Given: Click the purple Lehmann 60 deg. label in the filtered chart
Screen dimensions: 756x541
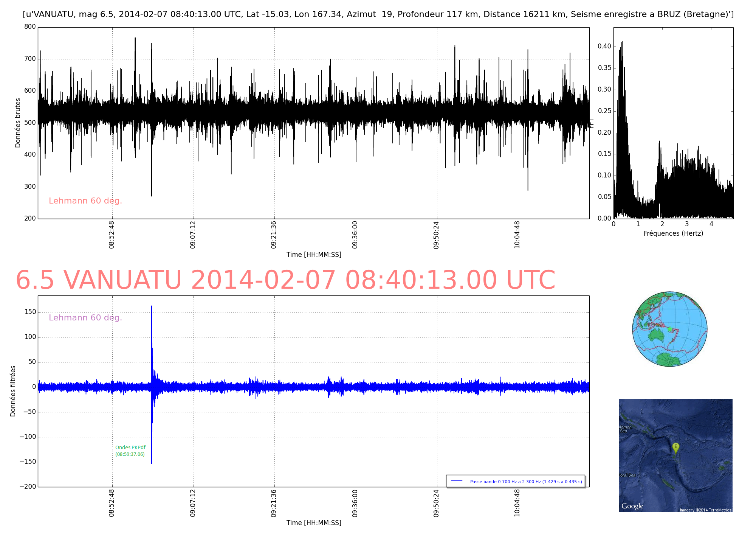Looking at the screenshot, I should point(85,318).
